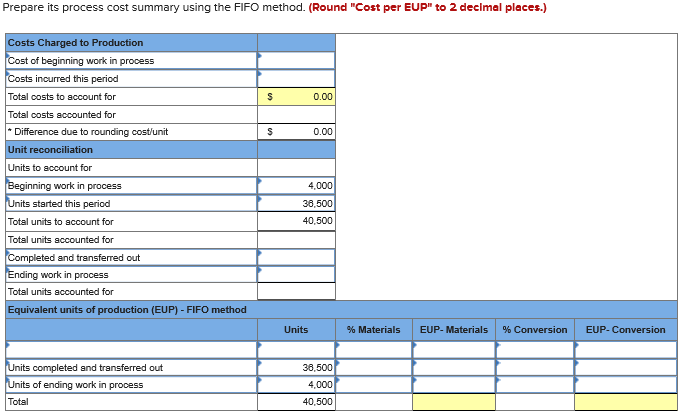This screenshot has width=681, height=411.
Task: Click the EUP- Conversion column header
Action: 626,330
